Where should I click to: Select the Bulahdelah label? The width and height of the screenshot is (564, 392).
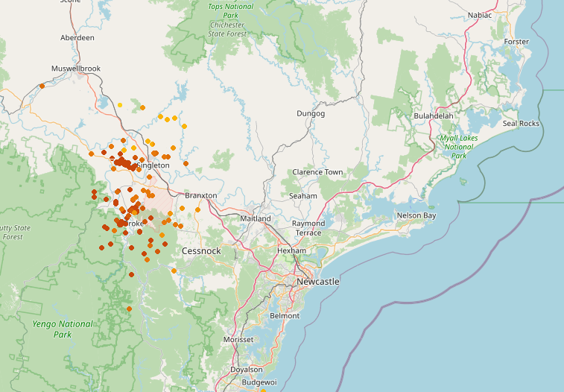coord(434,116)
